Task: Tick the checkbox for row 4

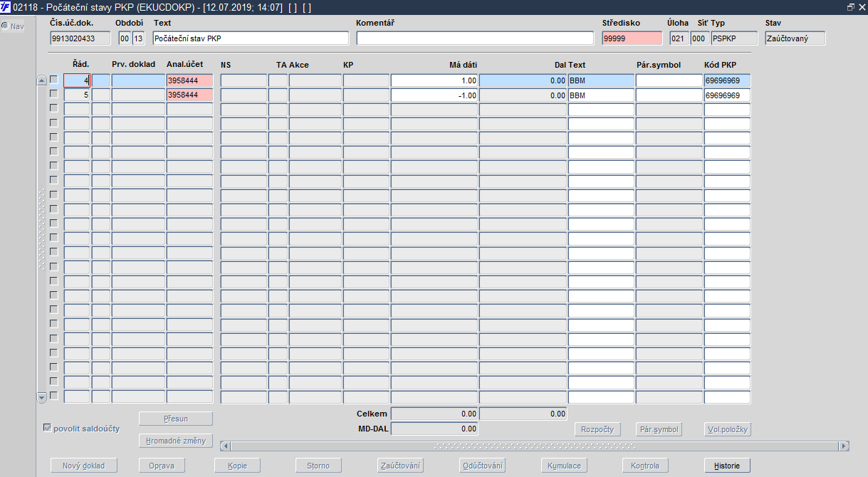Action: [53, 79]
